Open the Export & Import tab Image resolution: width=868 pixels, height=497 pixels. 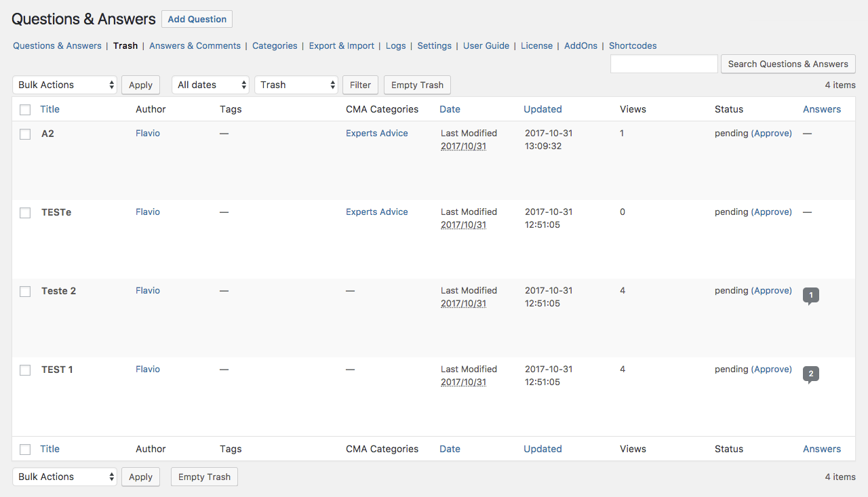pos(341,46)
